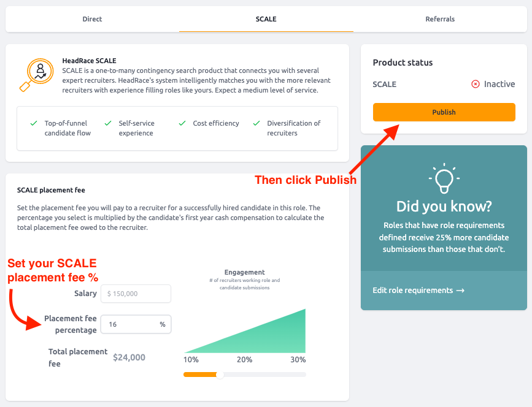
Task: Click the red Inactive status X icon
Action: coord(476,84)
